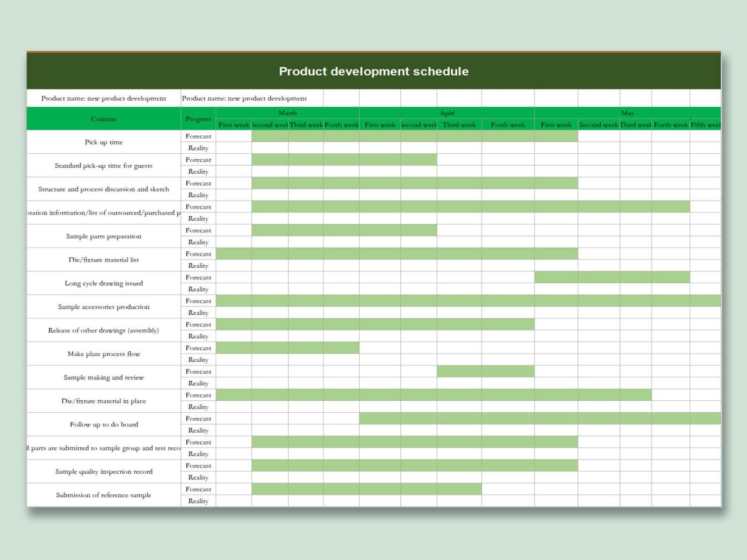The width and height of the screenshot is (747, 560).
Task: Click the Sample making and review forecast bar
Action: (x=485, y=372)
